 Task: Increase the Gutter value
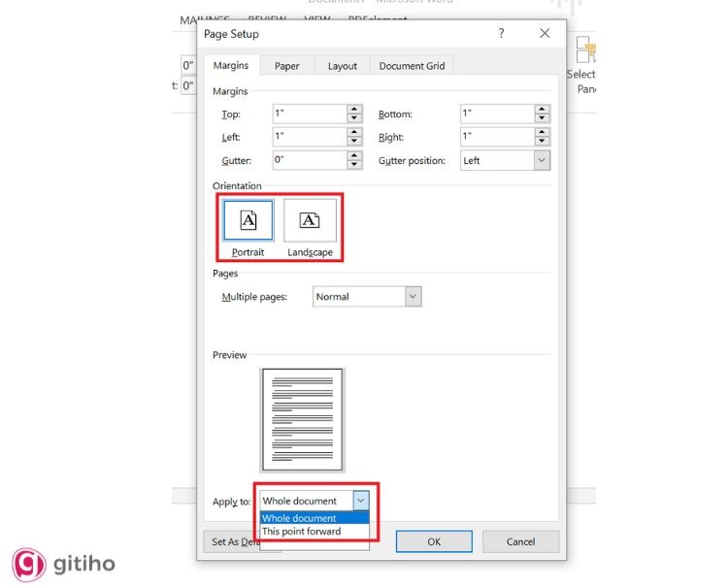(x=354, y=155)
